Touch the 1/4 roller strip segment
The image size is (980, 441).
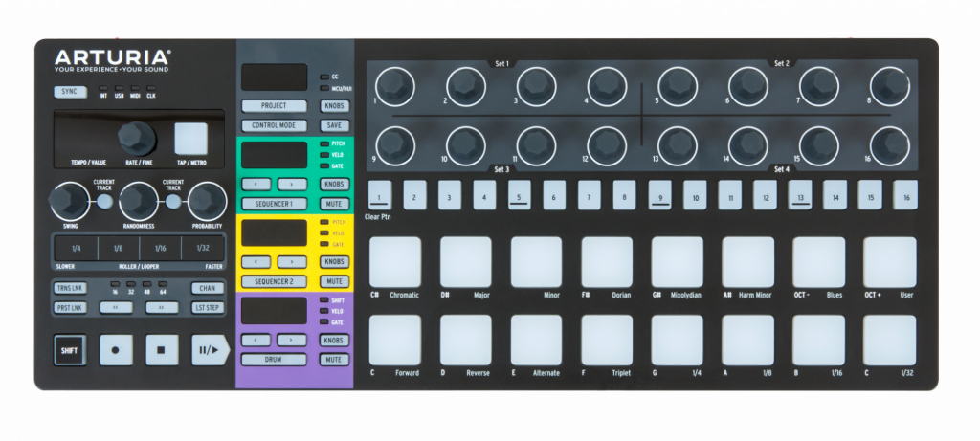[76, 249]
